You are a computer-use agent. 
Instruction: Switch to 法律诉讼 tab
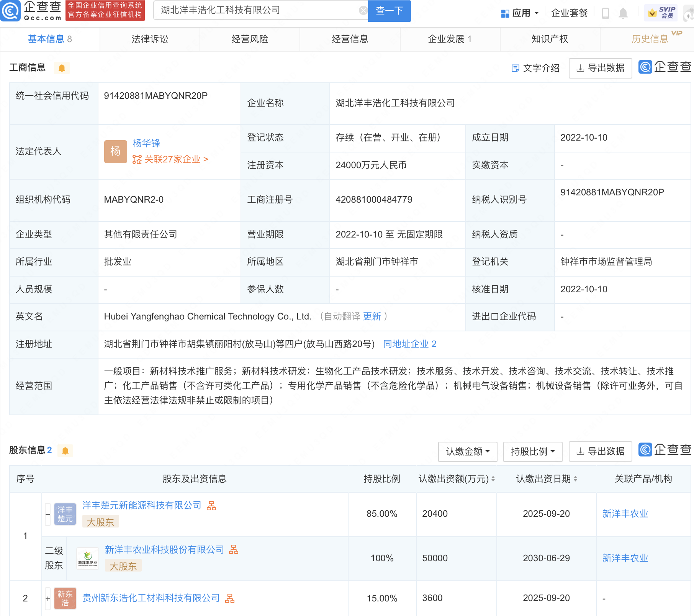pyautogui.click(x=150, y=39)
